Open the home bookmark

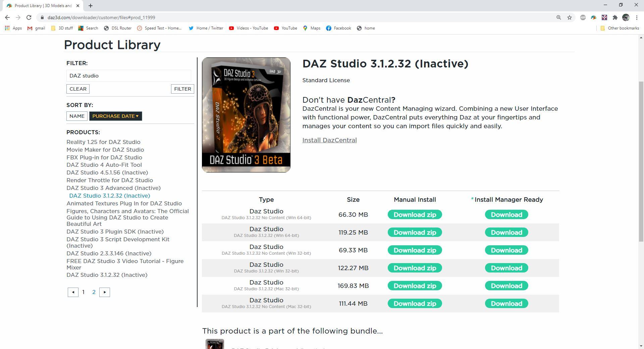tap(366, 28)
